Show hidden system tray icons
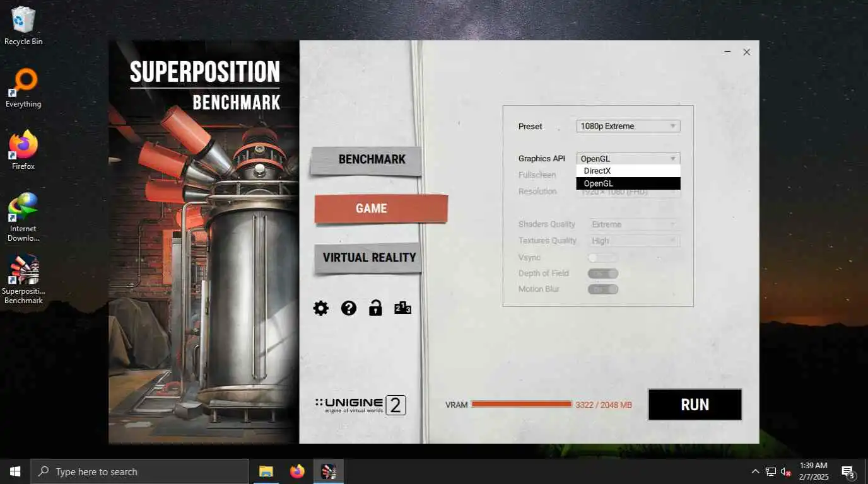 pos(755,471)
